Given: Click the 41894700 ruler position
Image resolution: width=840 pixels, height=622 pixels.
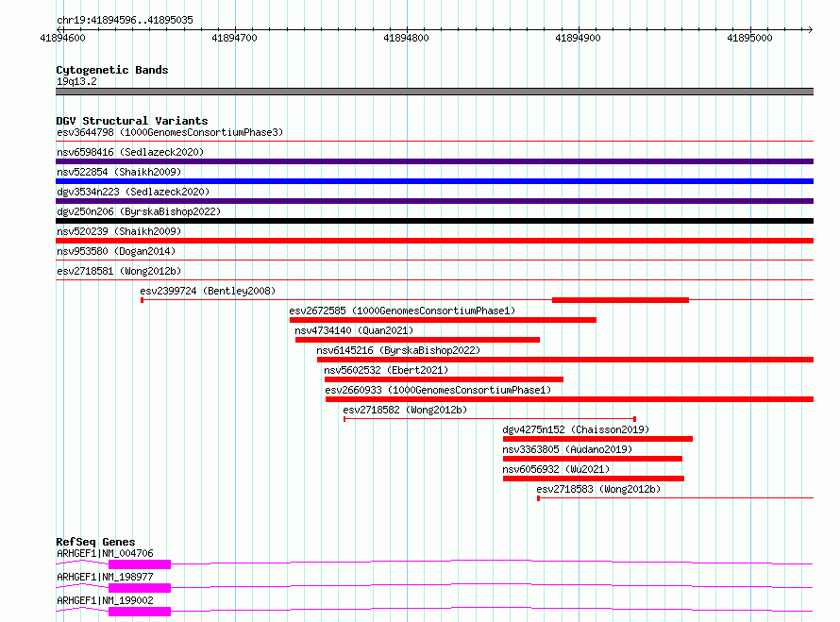Looking at the screenshot, I should pos(235,38).
